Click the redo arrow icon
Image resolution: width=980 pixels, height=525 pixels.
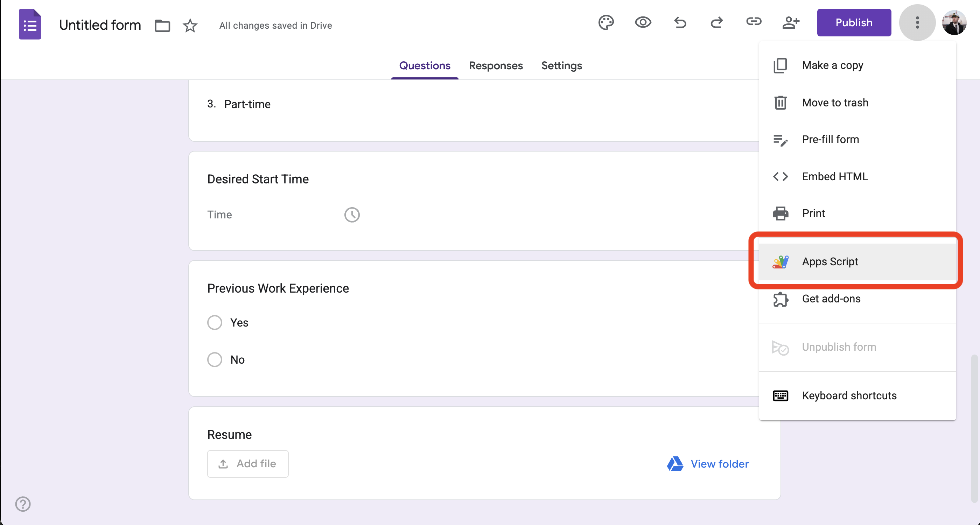[717, 22]
